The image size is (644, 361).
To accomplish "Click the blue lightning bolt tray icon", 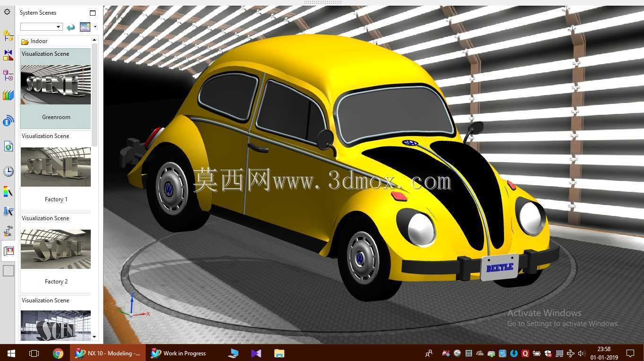I will pos(513,353).
